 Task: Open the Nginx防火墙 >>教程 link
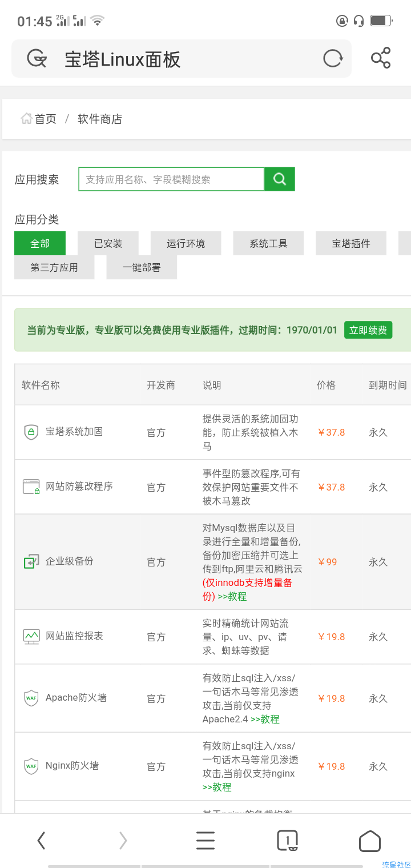click(217, 787)
